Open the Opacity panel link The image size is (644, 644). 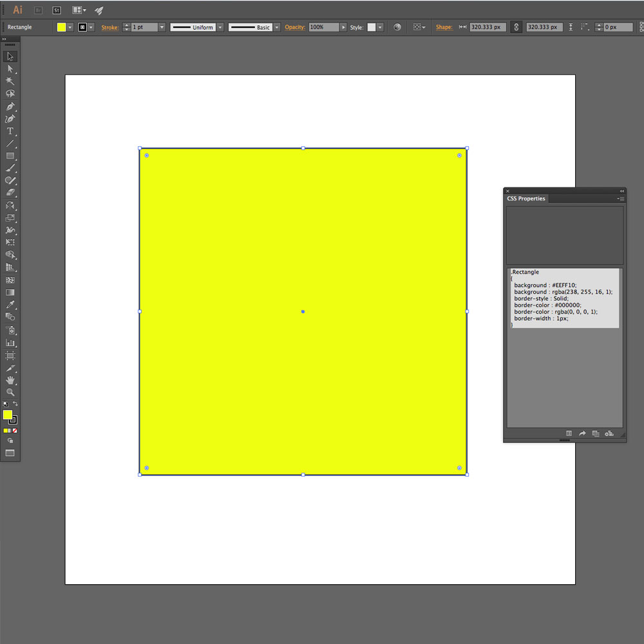[x=295, y=27]
